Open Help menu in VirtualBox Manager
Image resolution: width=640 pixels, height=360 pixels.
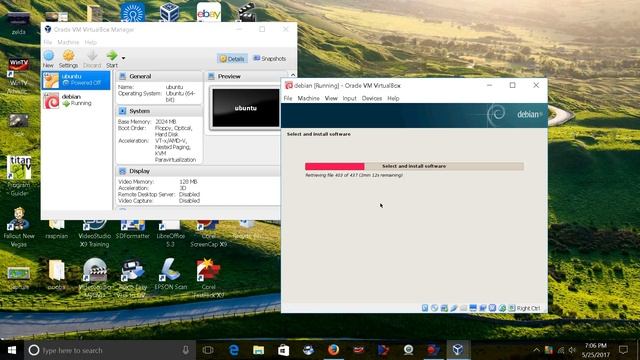click(x=91, y=42)
